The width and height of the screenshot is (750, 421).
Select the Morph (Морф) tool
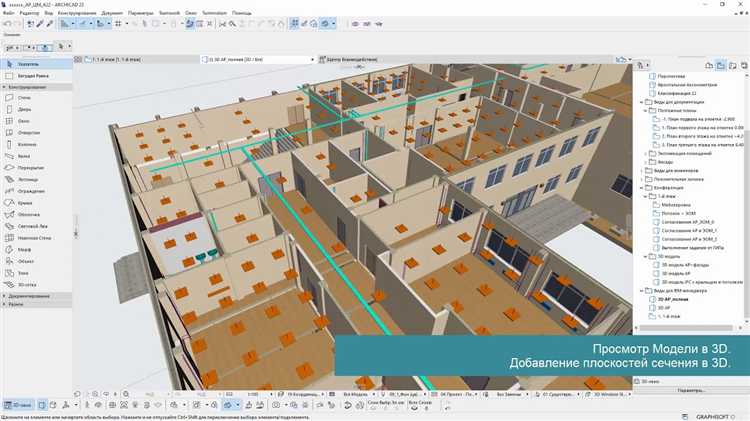(x=36, y=249)
